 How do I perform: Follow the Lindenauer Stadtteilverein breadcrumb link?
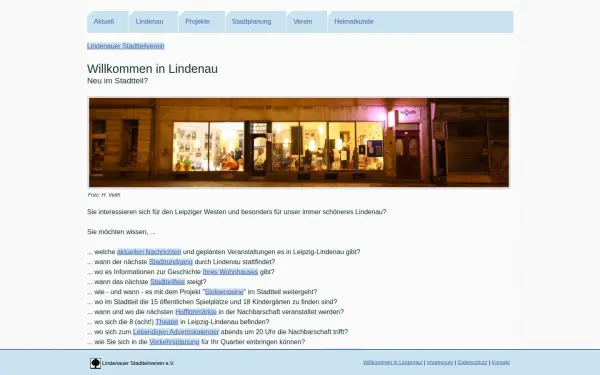click(x=126, y=46)
